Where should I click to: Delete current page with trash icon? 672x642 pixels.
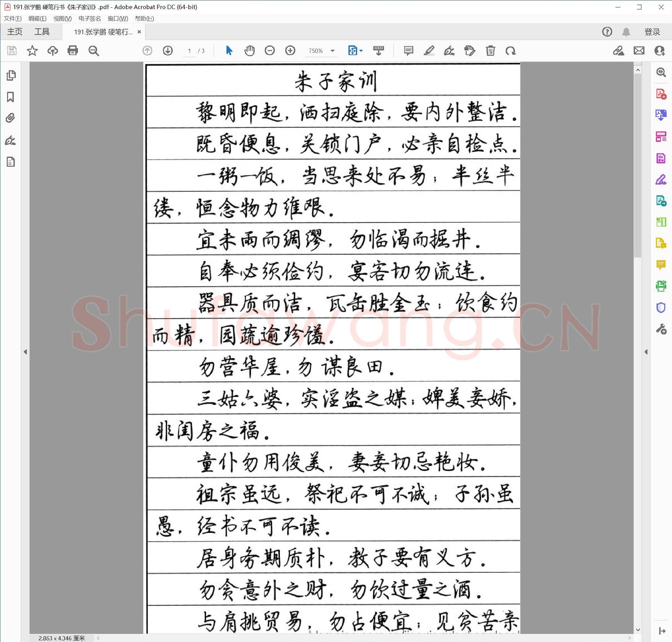point(490,51)
